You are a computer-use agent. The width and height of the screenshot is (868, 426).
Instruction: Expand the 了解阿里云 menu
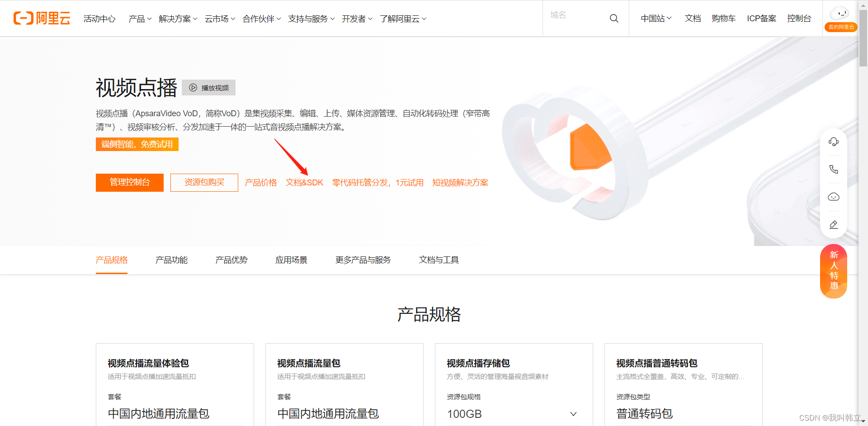click(x=403, y=19)
